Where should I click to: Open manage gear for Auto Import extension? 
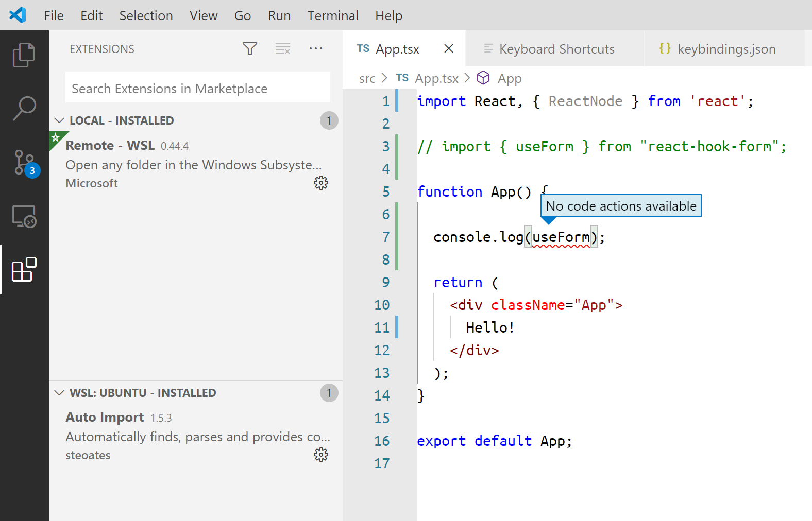[x=321, y=455]
